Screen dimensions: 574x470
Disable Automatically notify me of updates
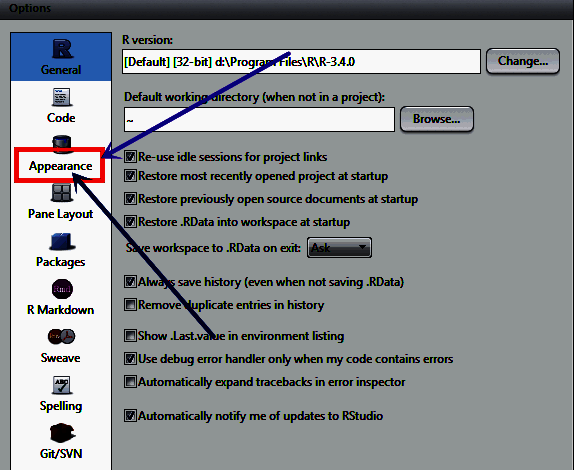[x=130, y=416]
